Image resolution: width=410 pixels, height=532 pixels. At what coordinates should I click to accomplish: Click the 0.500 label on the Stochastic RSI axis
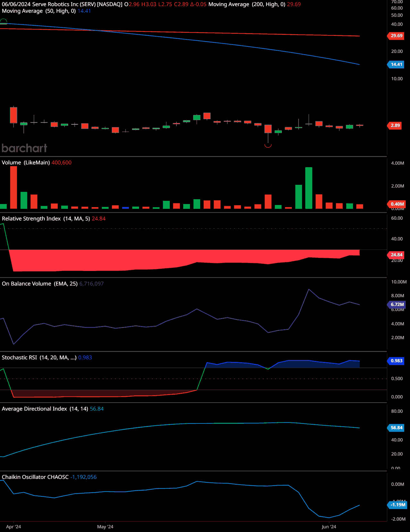point(397,379)
